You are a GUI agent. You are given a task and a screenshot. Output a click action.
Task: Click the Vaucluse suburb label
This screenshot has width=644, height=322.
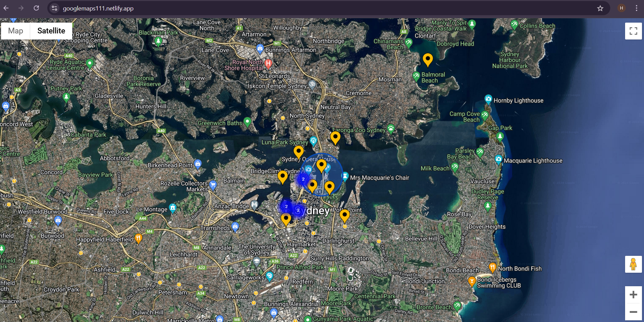tap(482, 182)
